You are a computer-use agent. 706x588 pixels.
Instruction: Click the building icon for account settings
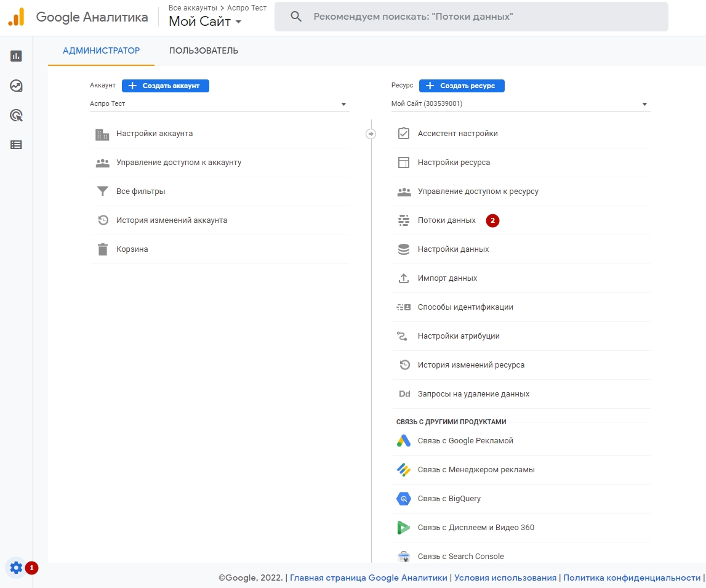[x=102, y=134]
